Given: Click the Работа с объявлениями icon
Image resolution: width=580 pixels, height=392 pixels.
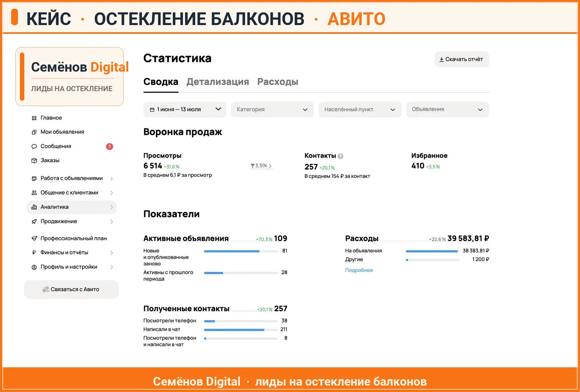Looking at the screenshot, I should 34,179.
